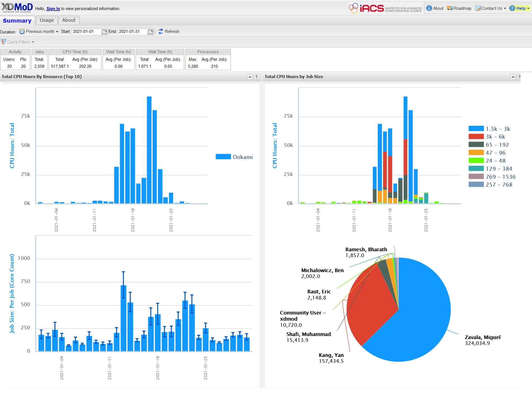Open the Quick Filters dropdown

[18, 42]
